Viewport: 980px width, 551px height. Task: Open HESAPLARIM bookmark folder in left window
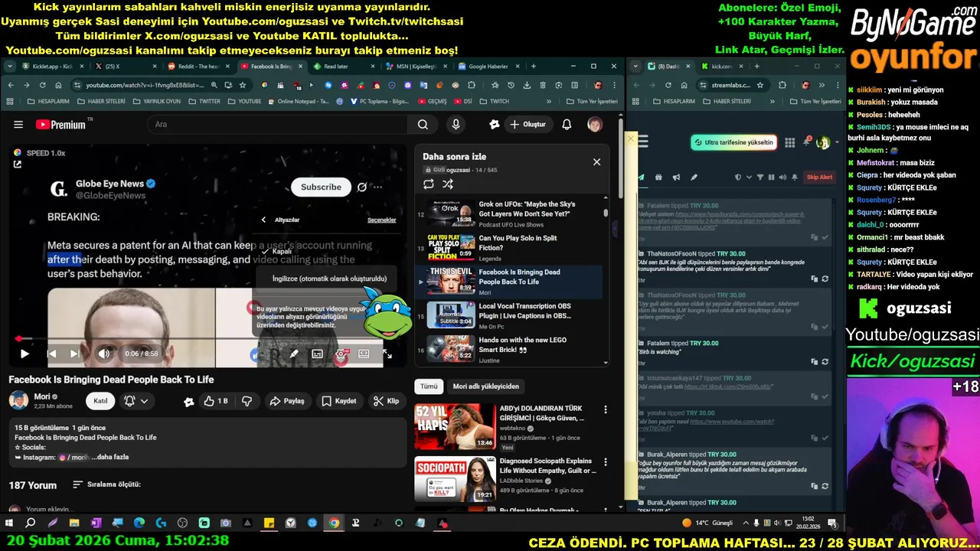pyautogui.click(x=47, y=101)
